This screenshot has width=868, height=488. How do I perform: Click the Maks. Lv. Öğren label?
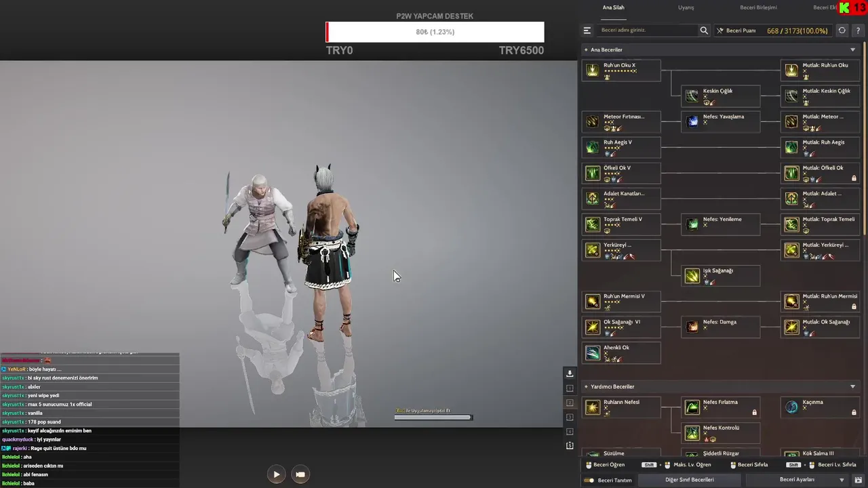tap(692, 465)
